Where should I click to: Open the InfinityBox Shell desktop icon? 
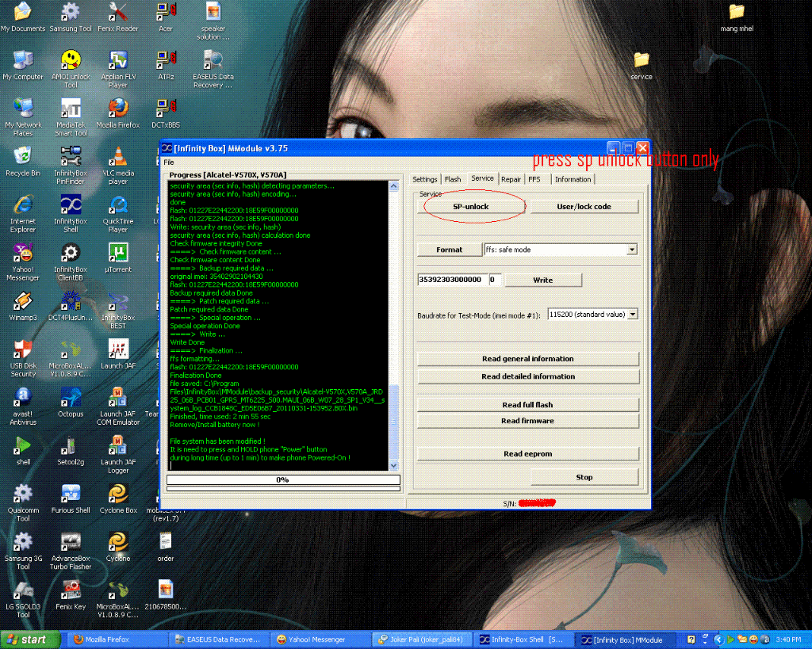pos(71,205)
